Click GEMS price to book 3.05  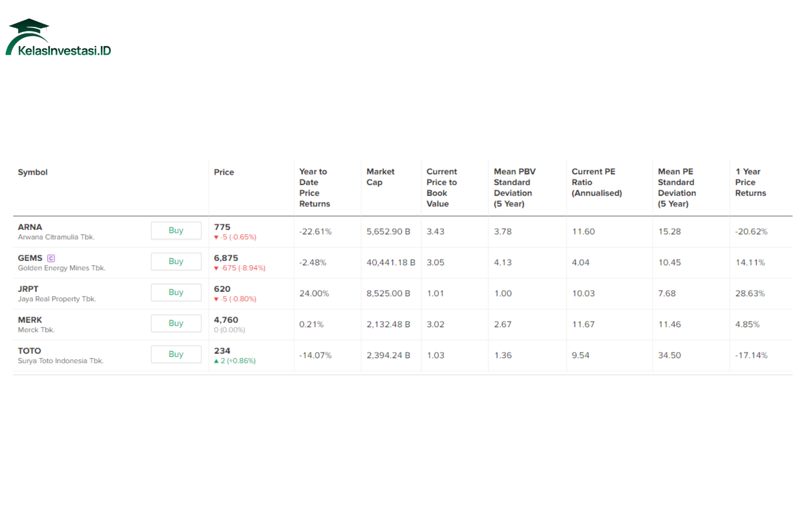click(x=435, y=263)
